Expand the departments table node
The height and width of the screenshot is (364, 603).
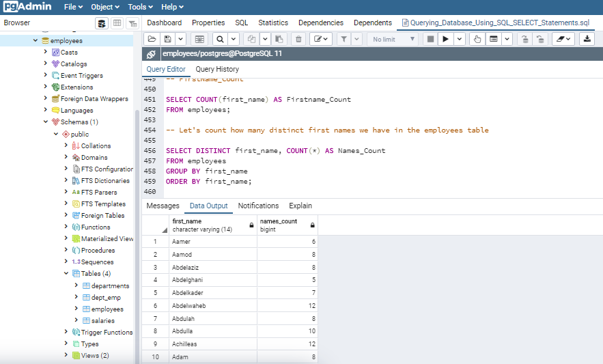tap(76, 286)
